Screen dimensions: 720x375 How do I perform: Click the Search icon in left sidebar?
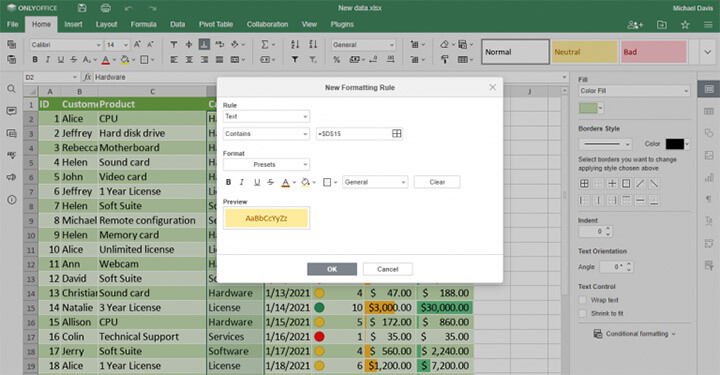[x=11, y=89]
